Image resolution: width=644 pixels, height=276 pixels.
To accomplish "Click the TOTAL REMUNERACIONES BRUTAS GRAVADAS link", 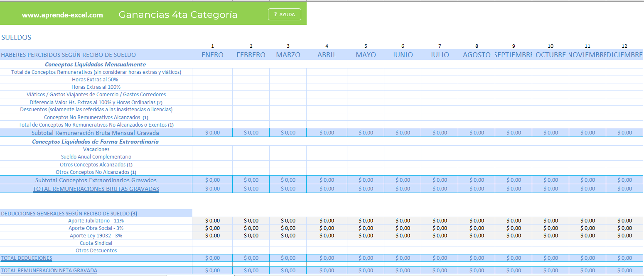I will click(96, 189).
